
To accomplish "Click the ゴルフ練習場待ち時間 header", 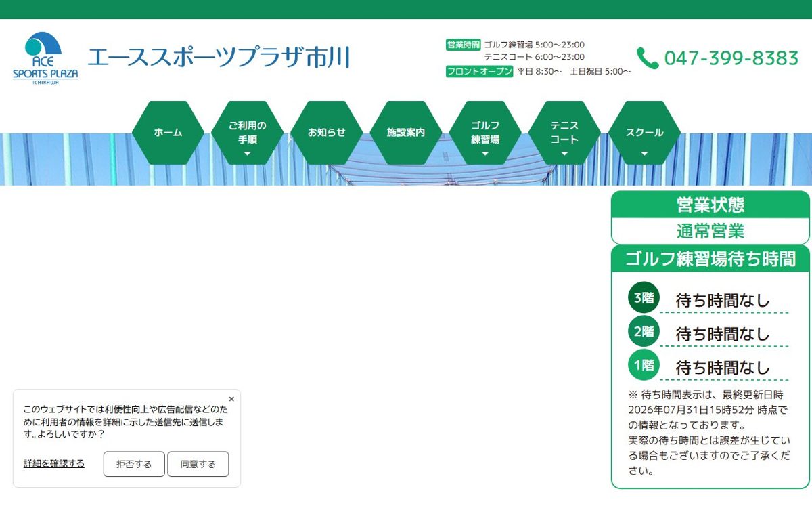I will tap(710, 259).
